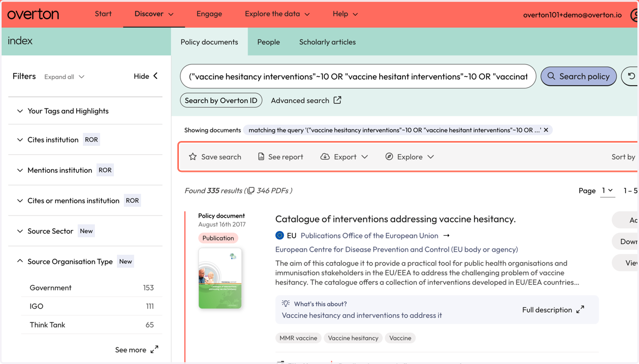Remove the query filter chip with X

[x=546, y=130]
